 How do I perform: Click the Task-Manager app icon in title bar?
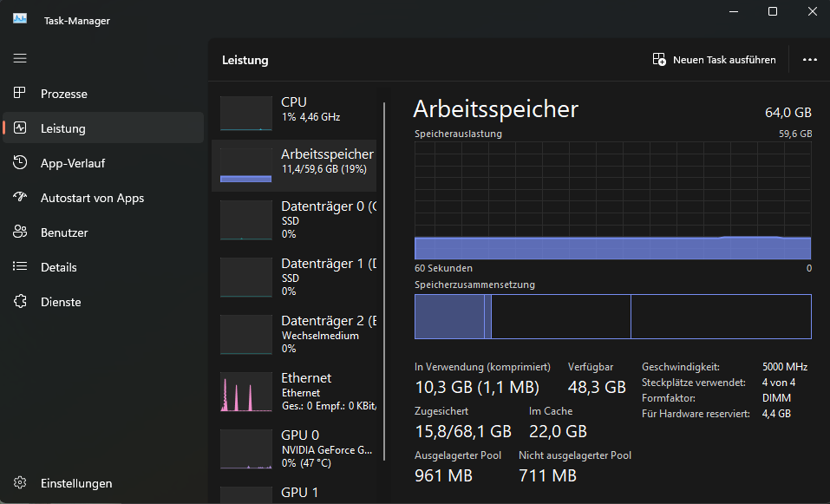[x=20, y=19]
